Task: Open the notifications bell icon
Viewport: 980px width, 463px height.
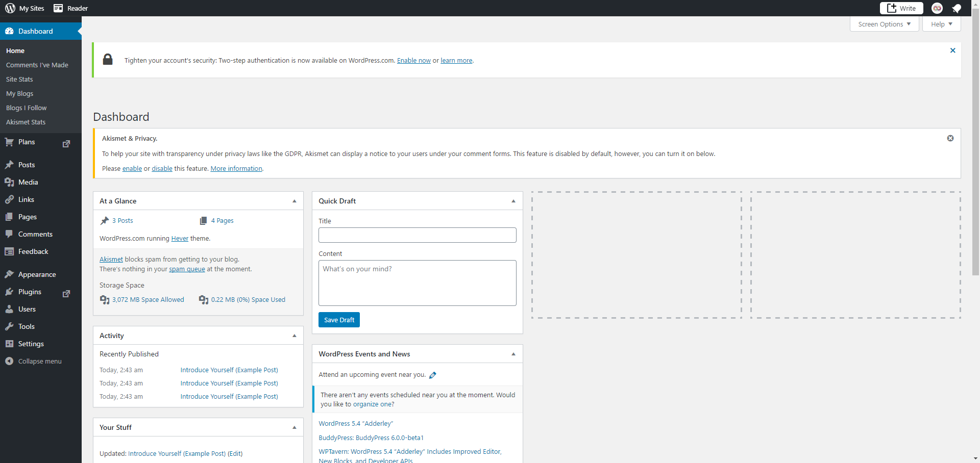Action: tap(957, 8)
